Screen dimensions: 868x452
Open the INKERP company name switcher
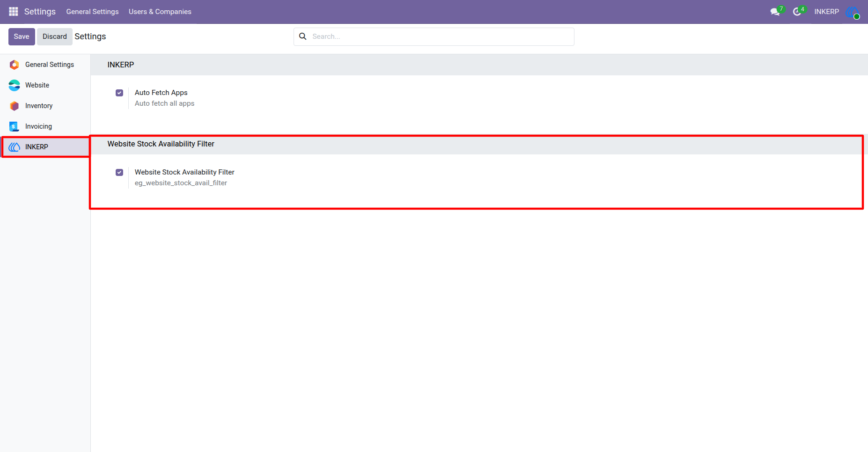826,12
